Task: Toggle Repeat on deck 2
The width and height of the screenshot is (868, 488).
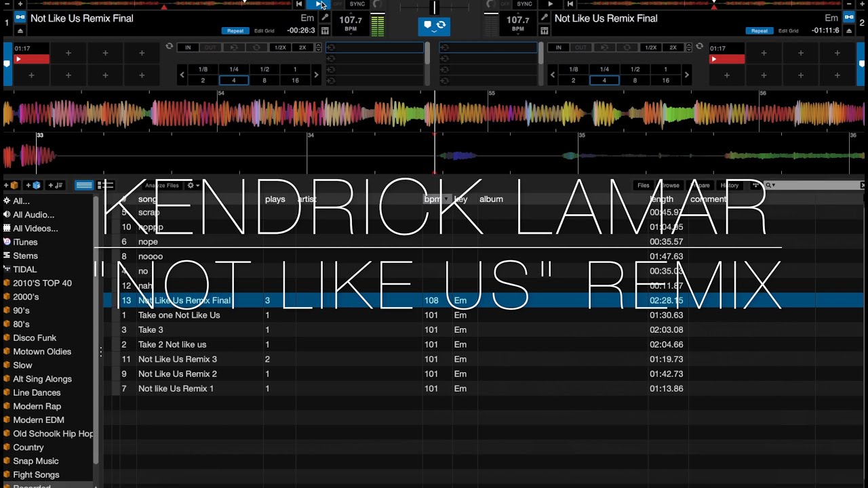Action: pyautogui.click(x=759, y=30)
